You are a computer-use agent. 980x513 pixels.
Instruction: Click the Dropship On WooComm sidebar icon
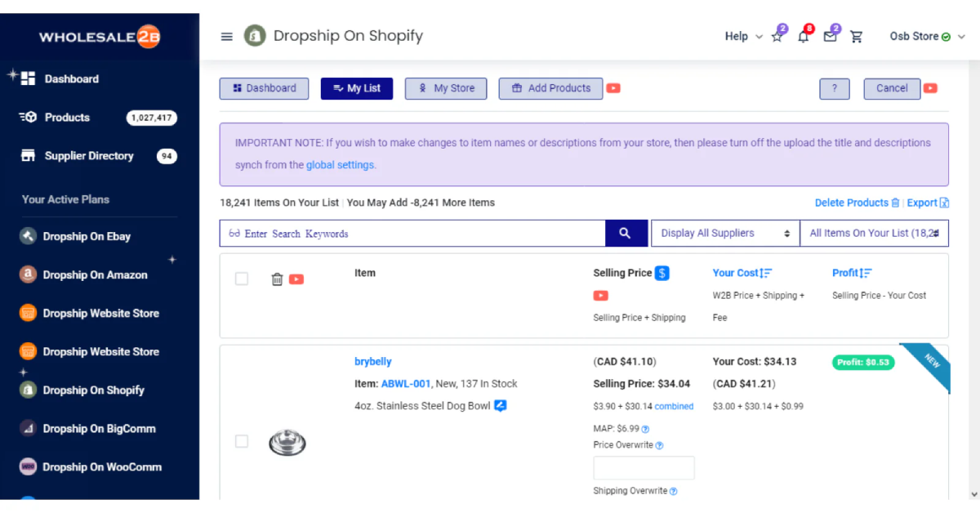(x=29, y=466)
